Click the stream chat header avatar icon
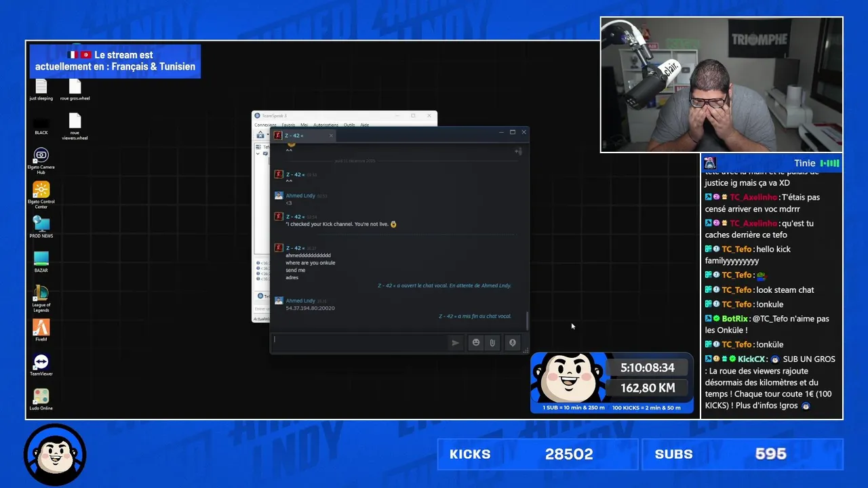The height and width of the screenshot is (488, 868). (710, 163)
